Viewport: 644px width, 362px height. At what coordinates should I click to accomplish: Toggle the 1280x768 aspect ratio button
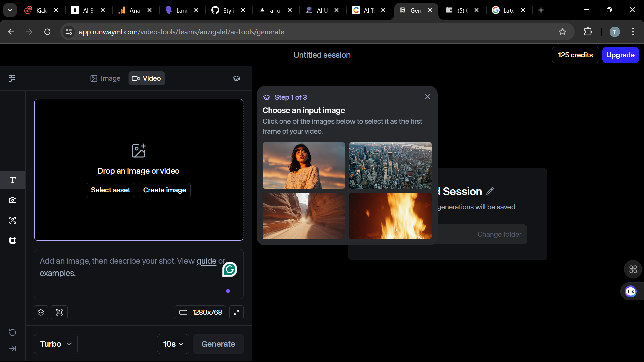click(200, 312)
